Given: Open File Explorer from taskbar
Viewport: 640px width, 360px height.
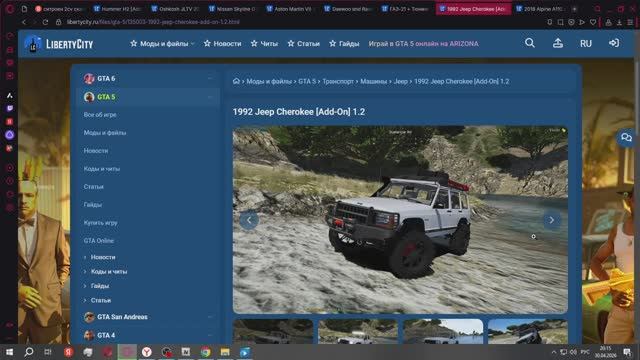Looking at the screenshot, I should (225, 352).
